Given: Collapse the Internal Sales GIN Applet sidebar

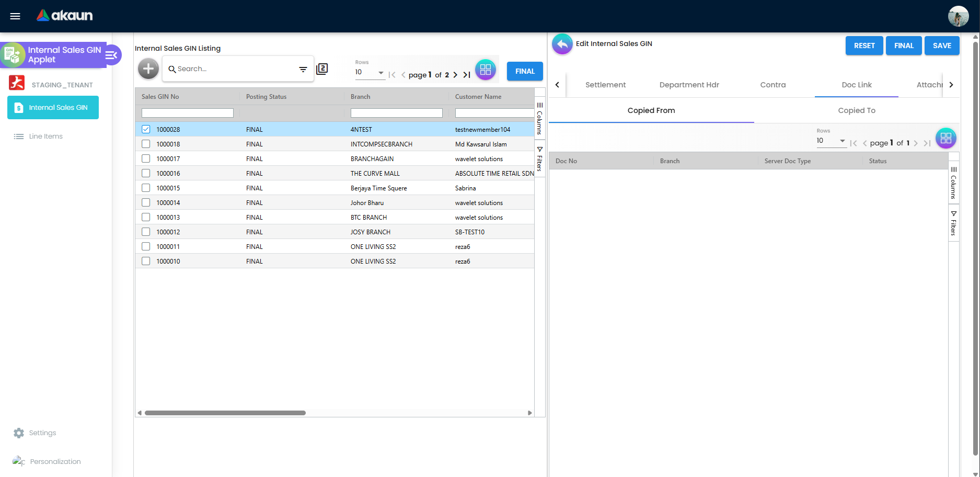Looking at the screenshot, I should (x=112, y=55).
